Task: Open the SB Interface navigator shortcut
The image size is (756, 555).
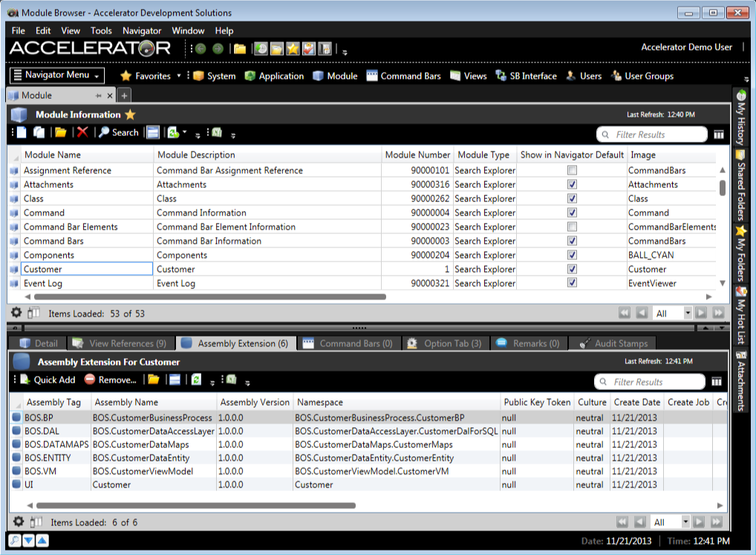Action: [526, 76]
